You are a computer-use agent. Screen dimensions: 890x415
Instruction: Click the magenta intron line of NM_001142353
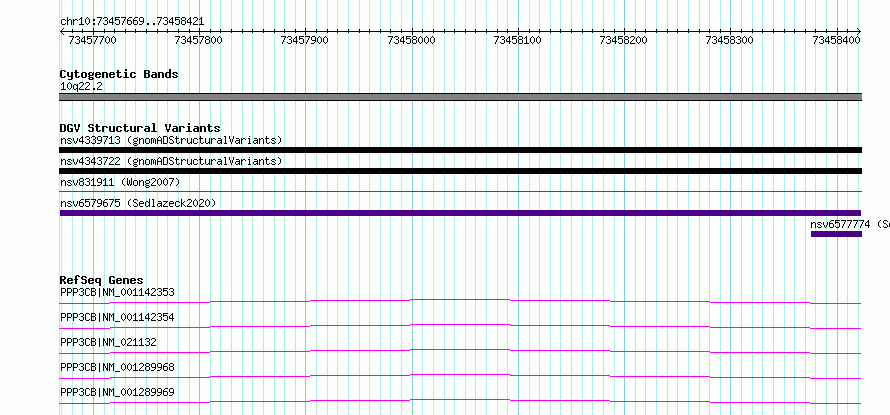[x=460, y=299]
